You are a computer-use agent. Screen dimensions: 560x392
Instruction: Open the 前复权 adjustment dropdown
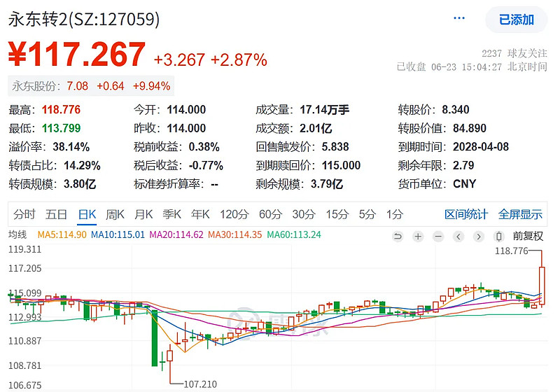pyautogui.click(x=528, y=237)
